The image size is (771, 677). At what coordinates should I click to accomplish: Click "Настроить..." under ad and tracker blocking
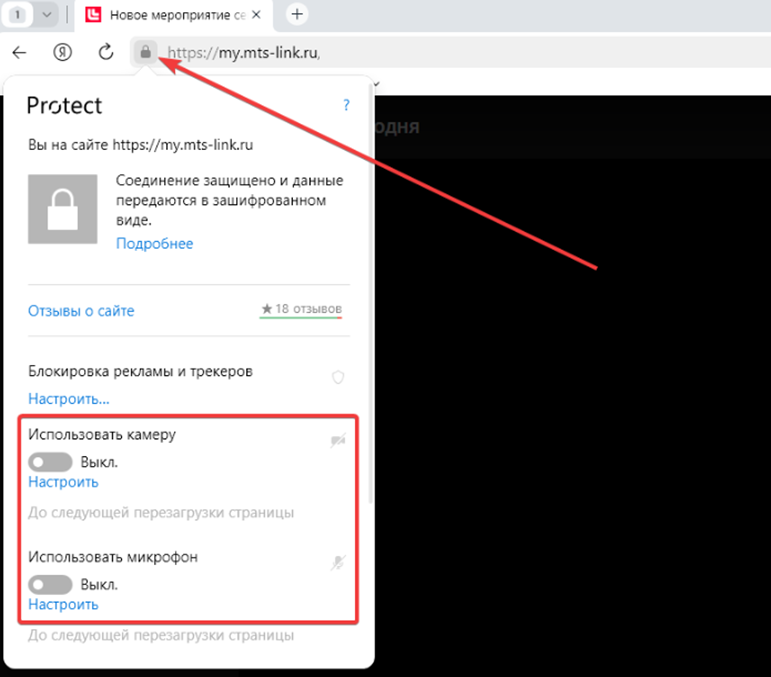(x=68, y=398)
